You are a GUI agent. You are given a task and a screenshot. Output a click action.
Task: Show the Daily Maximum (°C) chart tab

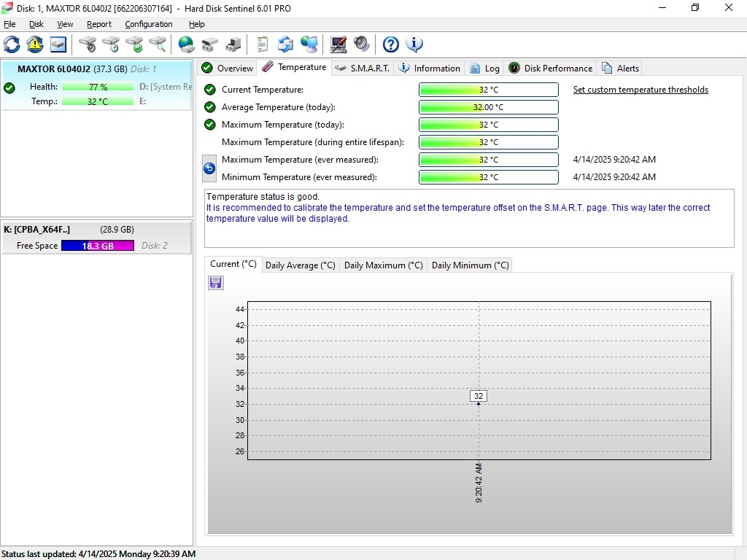[x=384, y=265]
